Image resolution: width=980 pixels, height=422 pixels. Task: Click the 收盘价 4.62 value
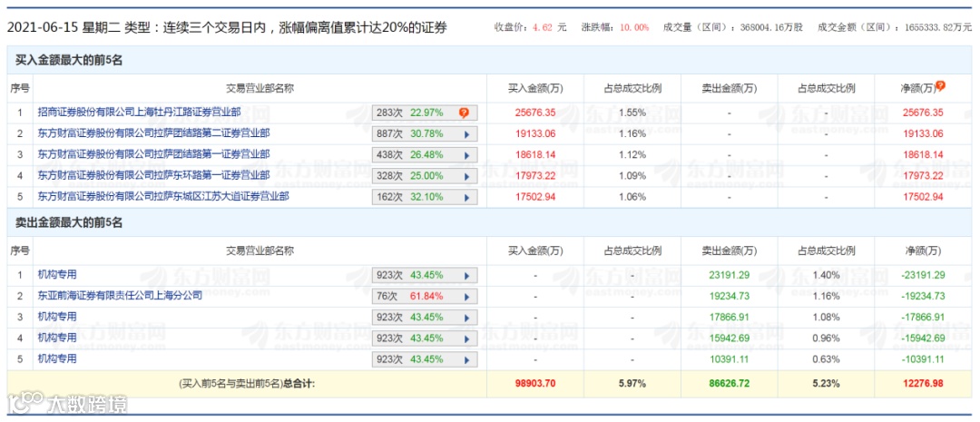pyautogui.click(x=543, y=27)
